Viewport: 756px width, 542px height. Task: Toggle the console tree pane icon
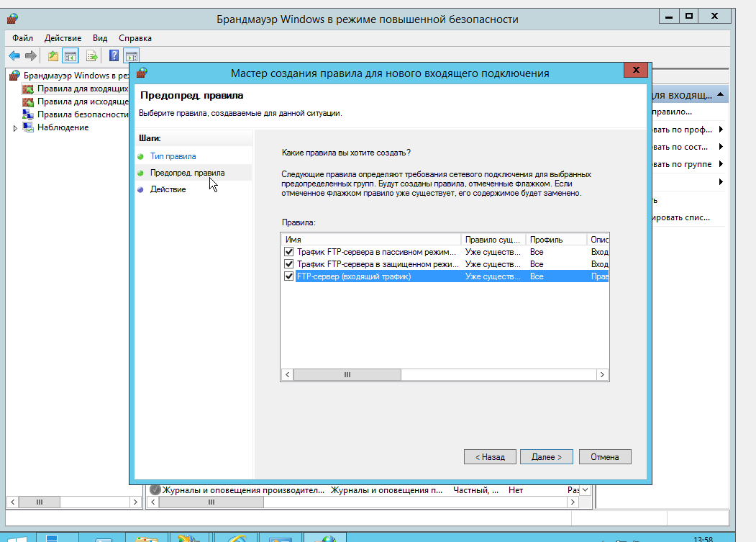(70, 56)
